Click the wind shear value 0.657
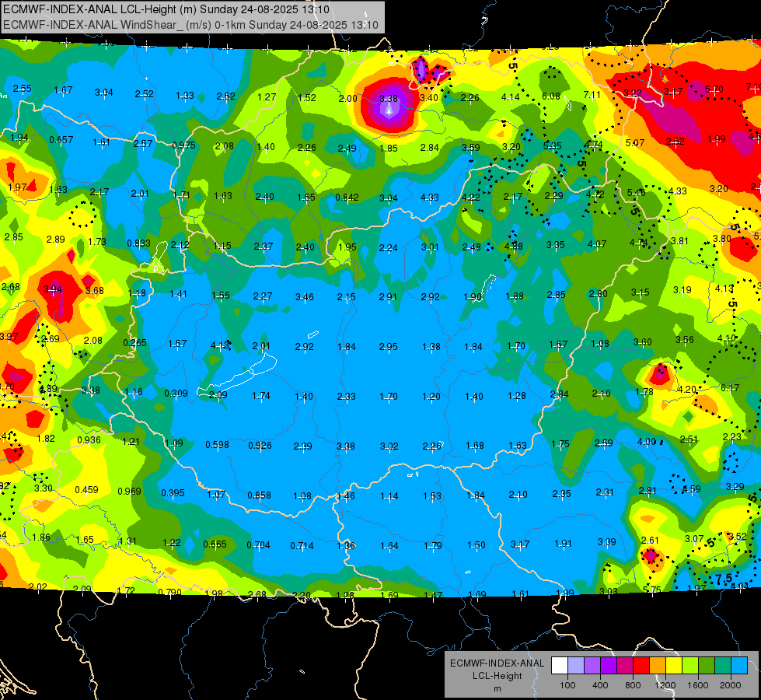 click(61, 139)
